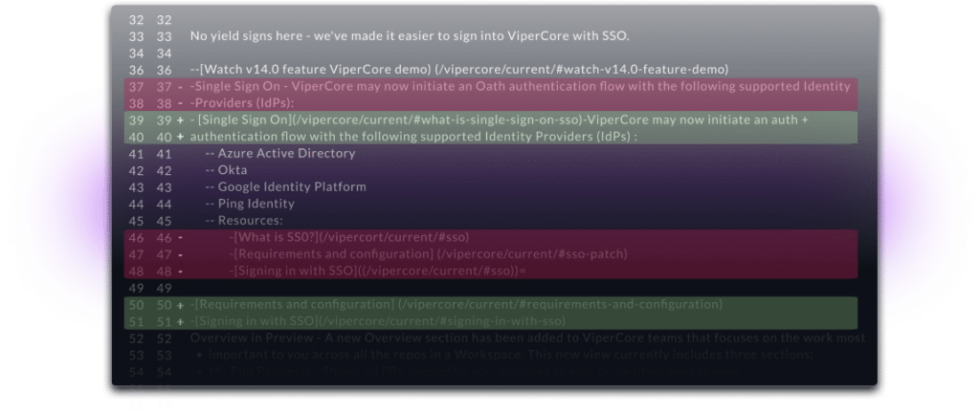Click the 'Ping Identity' line
Screen dimensions: 980x413
pos(250,204)
